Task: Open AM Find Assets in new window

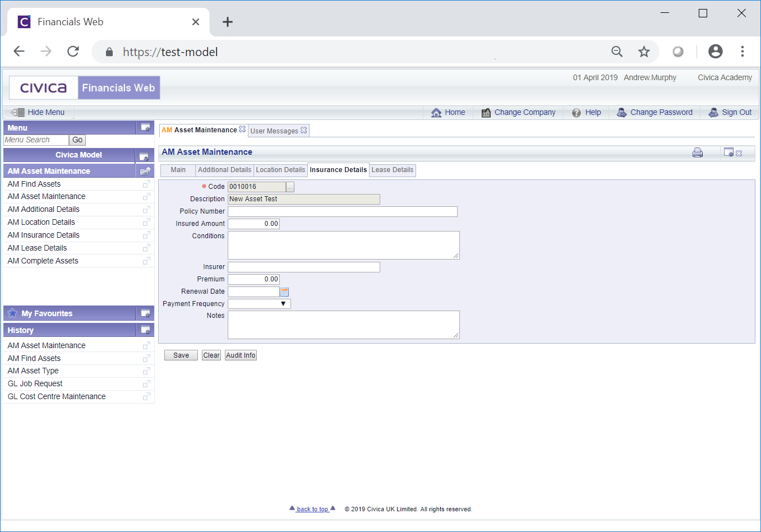Action: tap(146, 184)
